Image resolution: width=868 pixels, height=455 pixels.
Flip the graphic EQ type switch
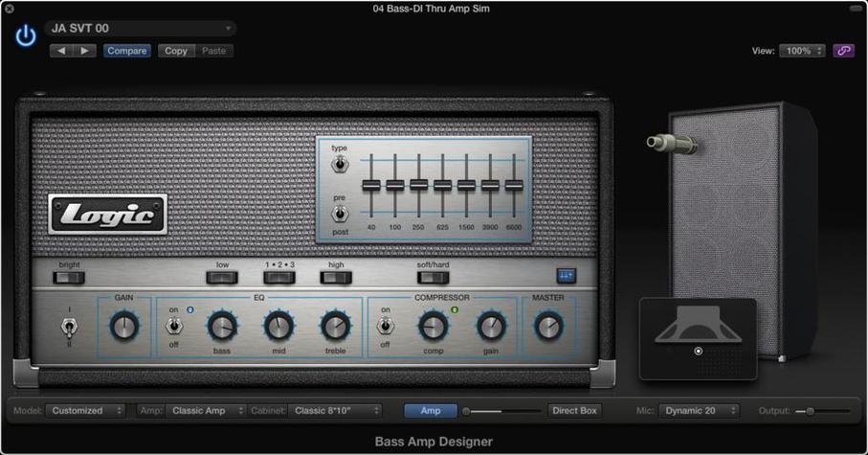tap(340, 165)
